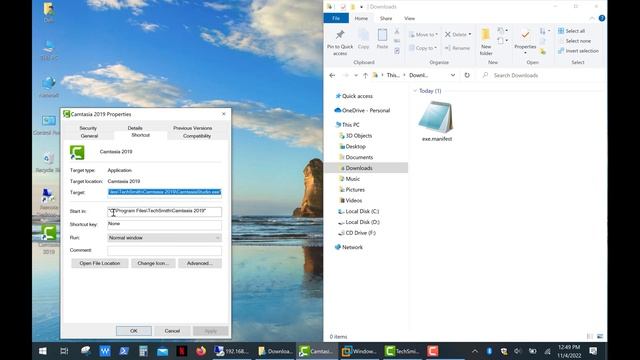
Task: Switch to the Home ribbon tab
Action: (361, 18)
